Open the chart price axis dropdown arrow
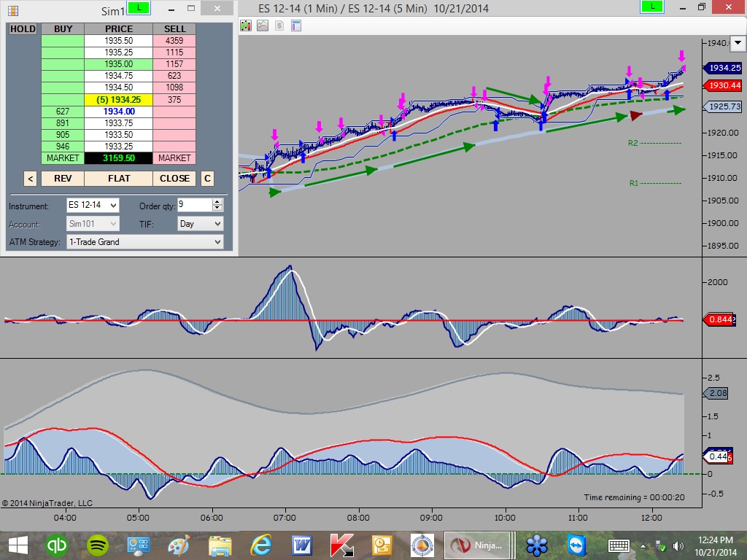The image size is (747, 560). [738, 43]
